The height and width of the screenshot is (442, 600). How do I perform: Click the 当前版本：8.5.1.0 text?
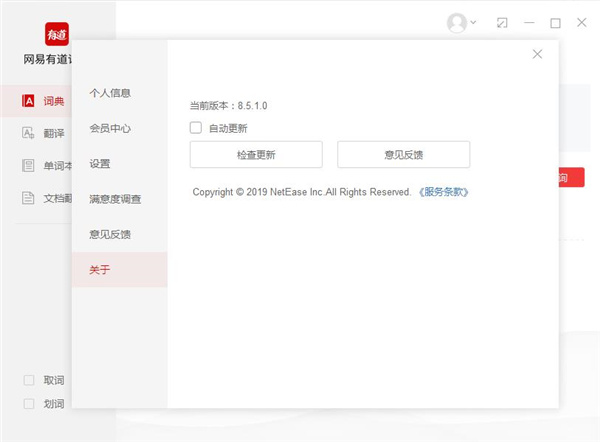[x=228, y=106]
